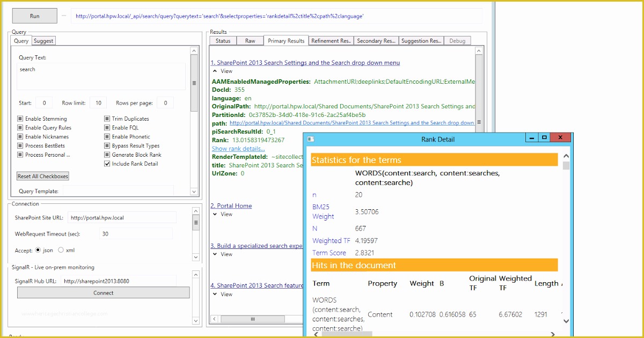
Task: Open the Debug tab
Action: 457,41
